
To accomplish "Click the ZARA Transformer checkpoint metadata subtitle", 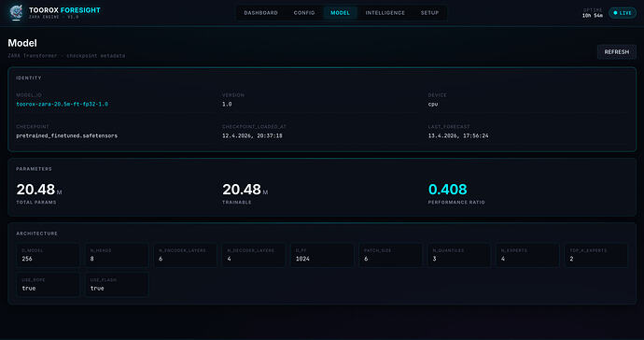I will 66,55.
